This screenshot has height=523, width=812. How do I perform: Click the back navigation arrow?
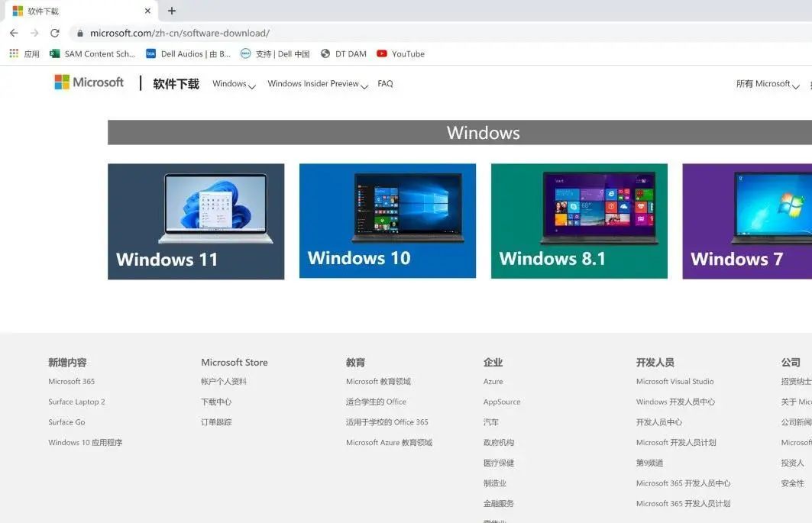pos(14,33)
